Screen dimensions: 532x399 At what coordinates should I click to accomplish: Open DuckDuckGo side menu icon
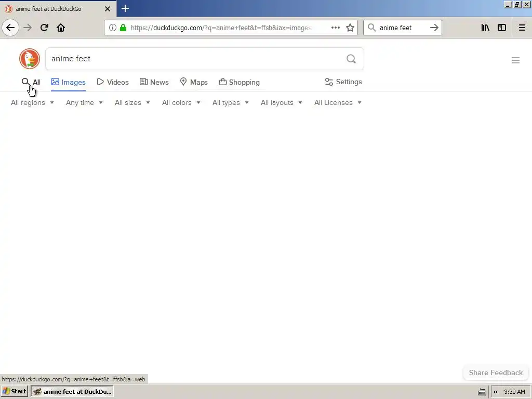tap(515, 60)
